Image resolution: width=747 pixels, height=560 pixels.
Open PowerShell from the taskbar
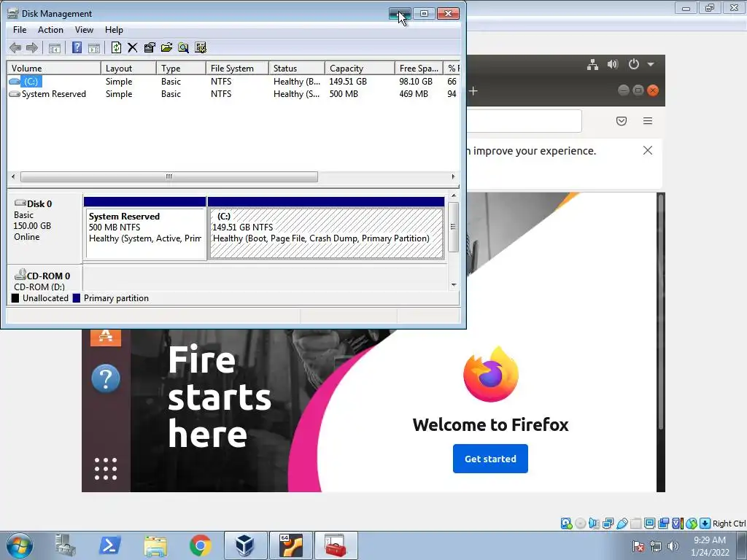point(109,545)
